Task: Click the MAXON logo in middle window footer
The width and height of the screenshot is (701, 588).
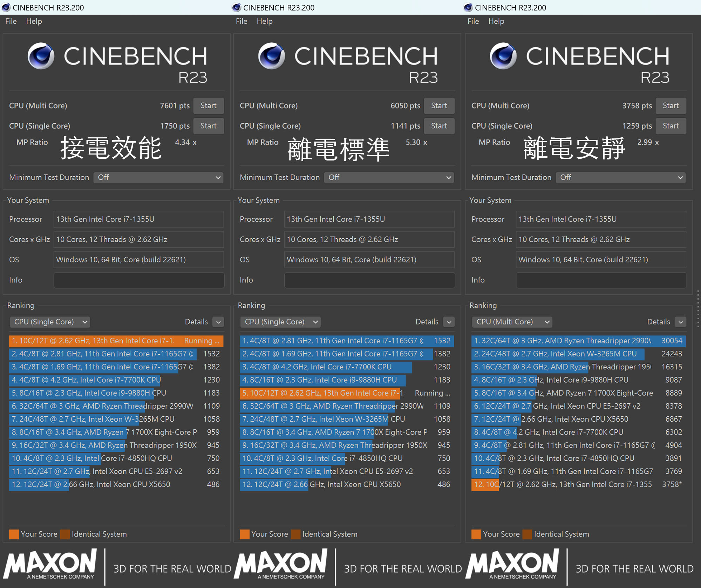Action: tap(281, 564)
